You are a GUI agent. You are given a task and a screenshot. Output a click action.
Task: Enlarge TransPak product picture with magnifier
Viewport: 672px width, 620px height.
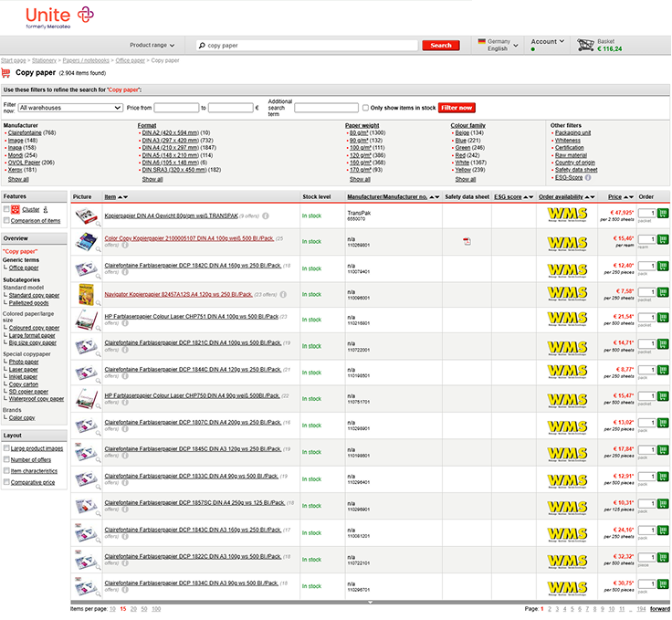click(98, 224)
